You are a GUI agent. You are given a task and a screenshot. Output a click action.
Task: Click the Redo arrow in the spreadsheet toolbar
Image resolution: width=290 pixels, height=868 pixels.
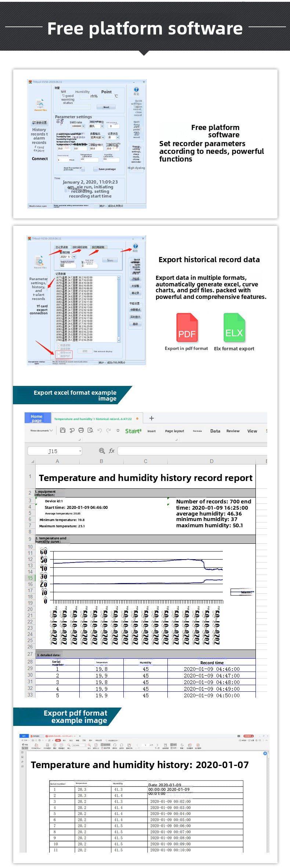[x=108, y=430]
